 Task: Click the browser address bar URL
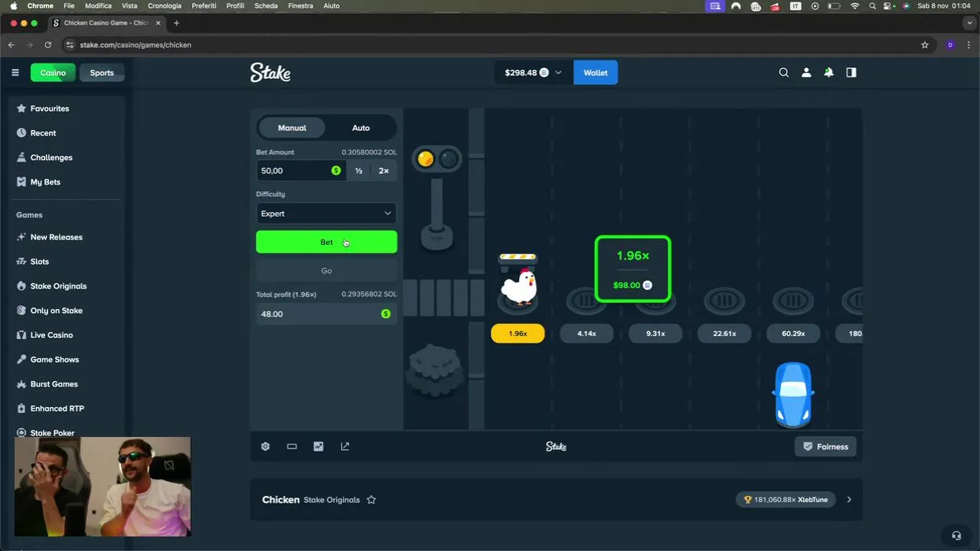click(136, 45)
